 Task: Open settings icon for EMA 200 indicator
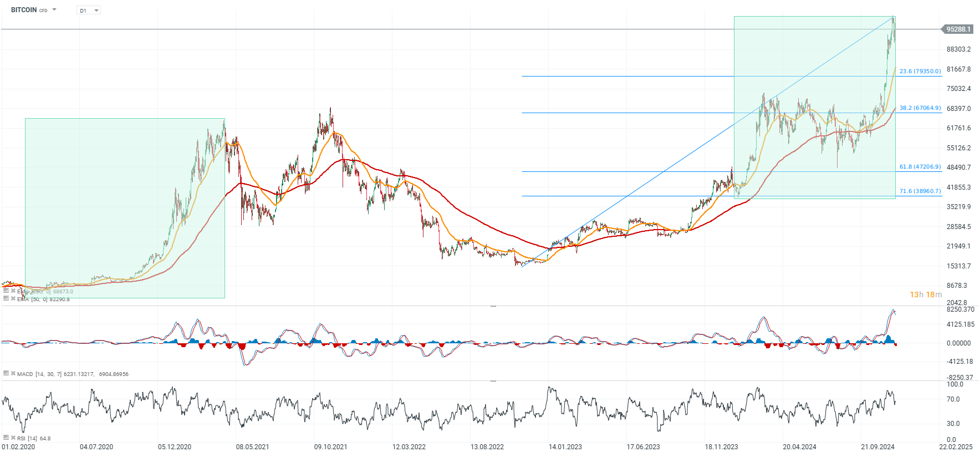coord(6,290)
